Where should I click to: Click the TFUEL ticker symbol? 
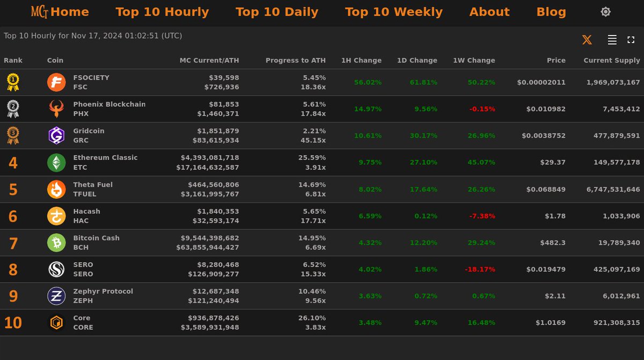tap(85, 194)
